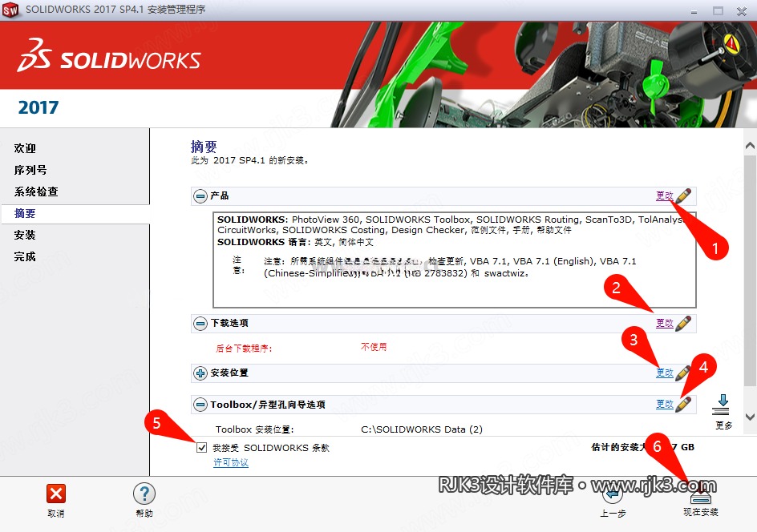Click the 更改 link for 产品
The height and width of the screenshot is (532, 757).
click(664, 195)
